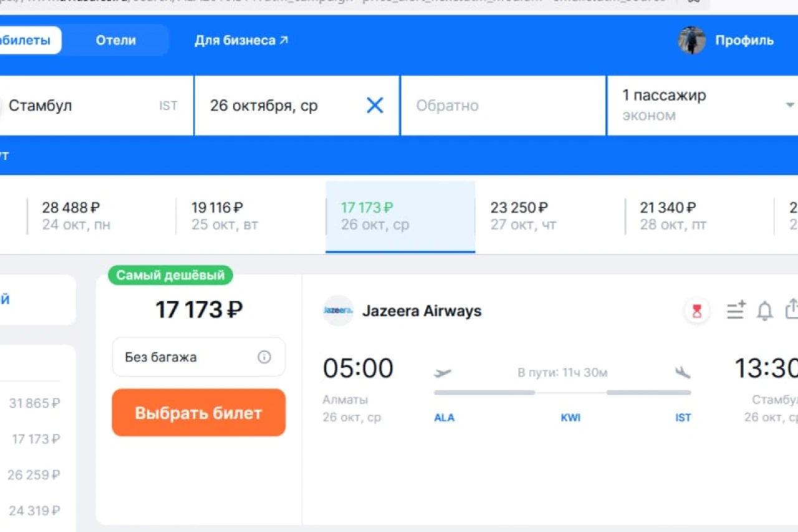Open the Без багажа baggage selector

(x=199, y=357)
